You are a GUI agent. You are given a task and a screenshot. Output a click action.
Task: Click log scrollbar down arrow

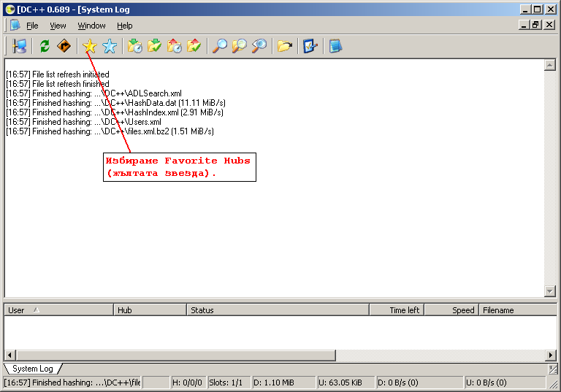tap(549, 291)
